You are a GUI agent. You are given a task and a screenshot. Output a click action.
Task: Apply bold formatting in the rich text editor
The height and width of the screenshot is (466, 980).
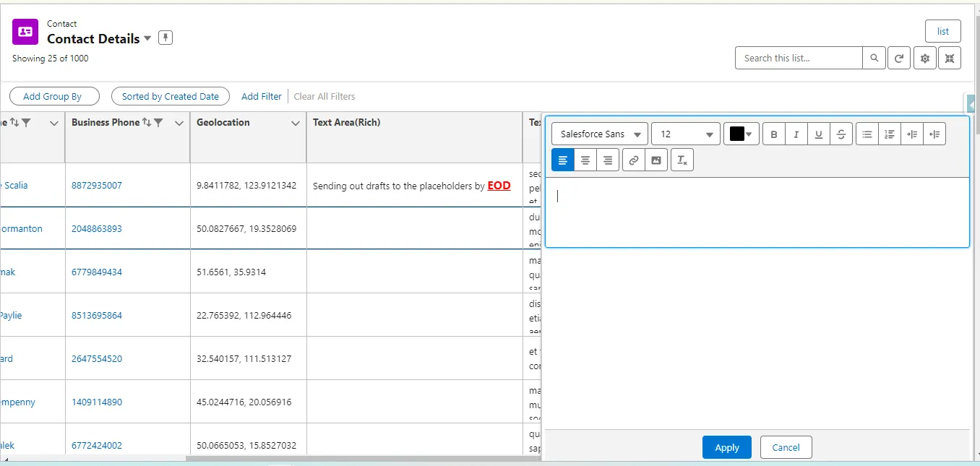tap(773, 134)
